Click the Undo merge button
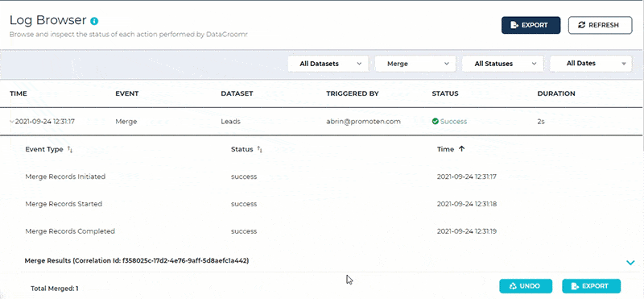 (526, 286)
